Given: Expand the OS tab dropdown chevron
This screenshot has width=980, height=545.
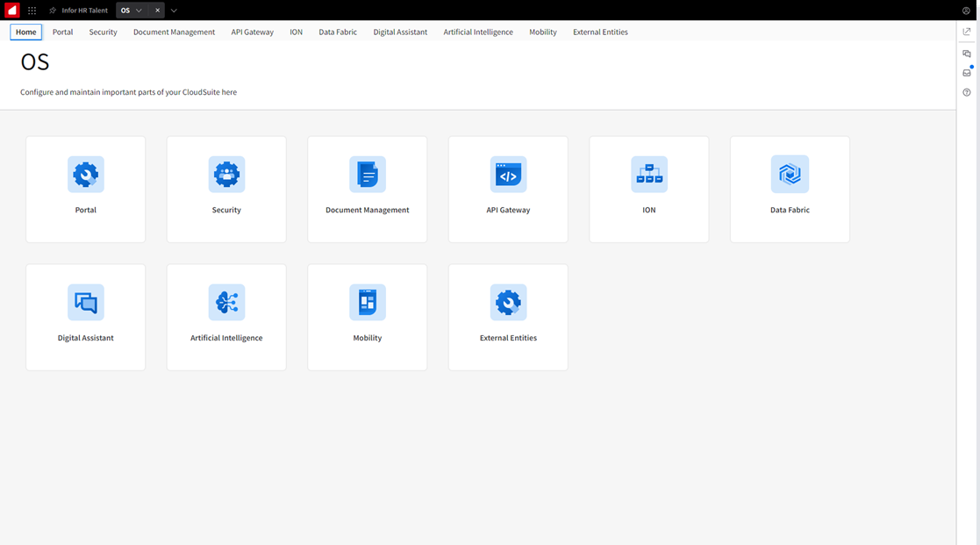Looking at the screenshot, I should [x=139, y=11].
